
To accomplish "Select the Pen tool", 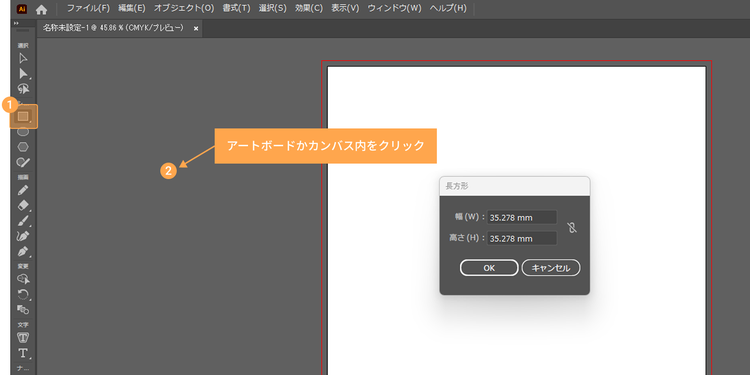I will [x=23, y=251].
